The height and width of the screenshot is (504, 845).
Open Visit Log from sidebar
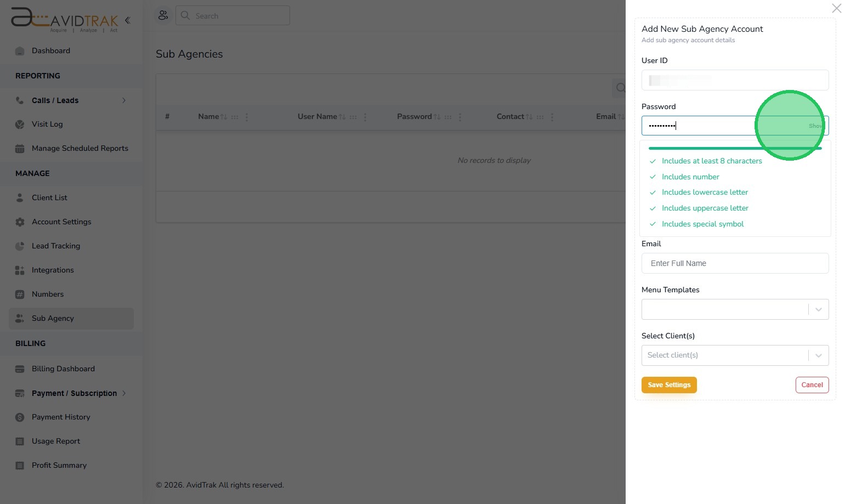(47, 124)
